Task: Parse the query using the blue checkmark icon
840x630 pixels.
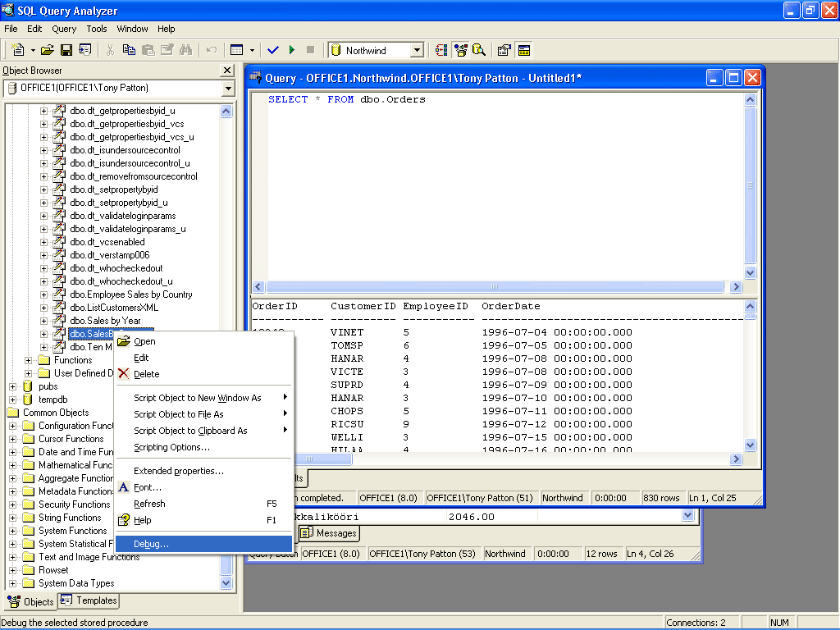Action: pos(273,49)
